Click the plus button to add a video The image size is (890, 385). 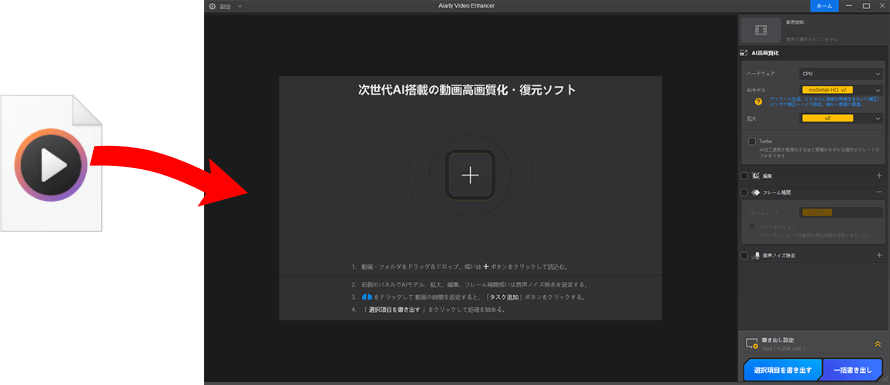[470, 175]
